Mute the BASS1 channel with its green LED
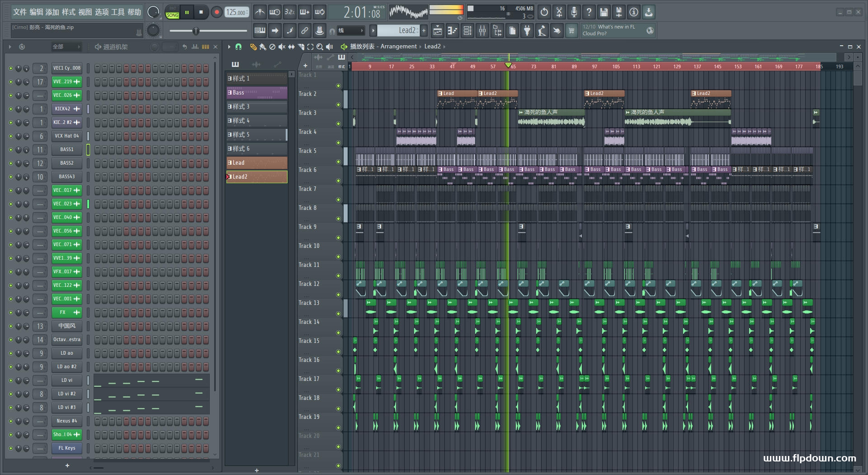Image resolution: width=868 pixels, height=475 pixels. 11,150
